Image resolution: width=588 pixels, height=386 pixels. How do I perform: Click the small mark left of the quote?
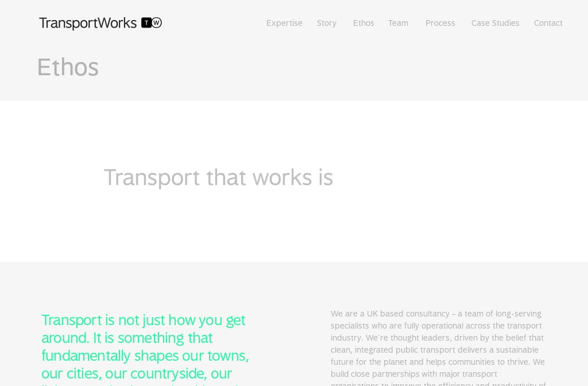[88, 168]
